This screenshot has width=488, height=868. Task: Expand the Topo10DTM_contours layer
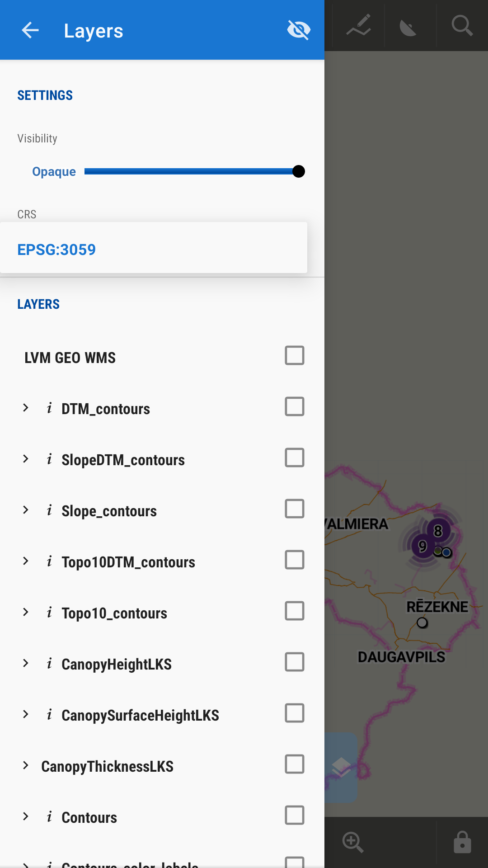[x=26, y=561]
